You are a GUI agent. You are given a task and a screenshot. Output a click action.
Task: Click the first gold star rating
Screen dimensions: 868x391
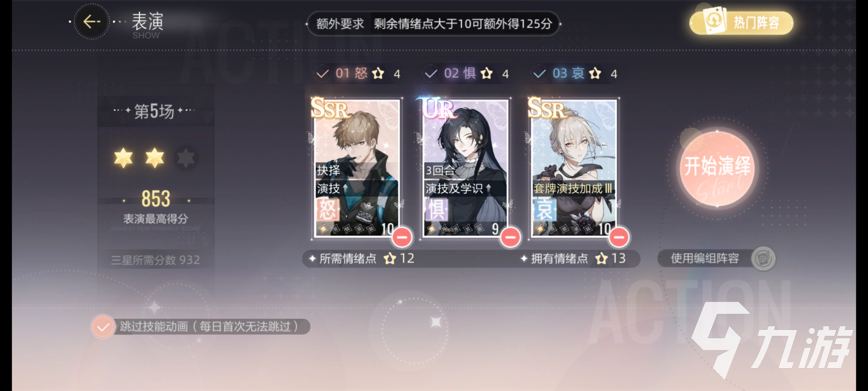click(123, 158)
